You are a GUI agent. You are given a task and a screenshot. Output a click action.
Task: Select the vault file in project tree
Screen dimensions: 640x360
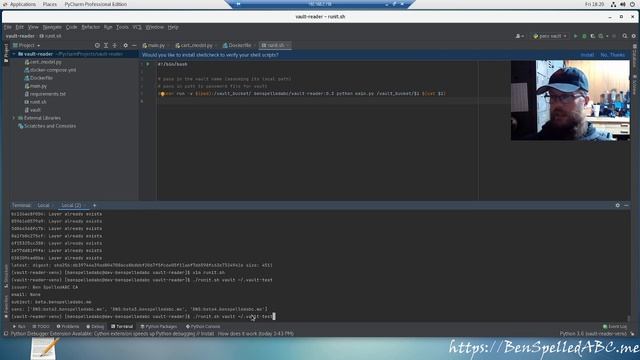[x=33, y=110]
